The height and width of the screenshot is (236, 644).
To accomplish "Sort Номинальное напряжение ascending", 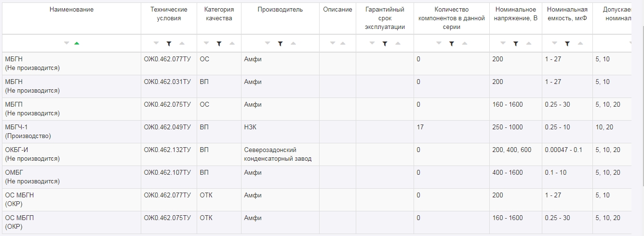I will coord(529,43).
